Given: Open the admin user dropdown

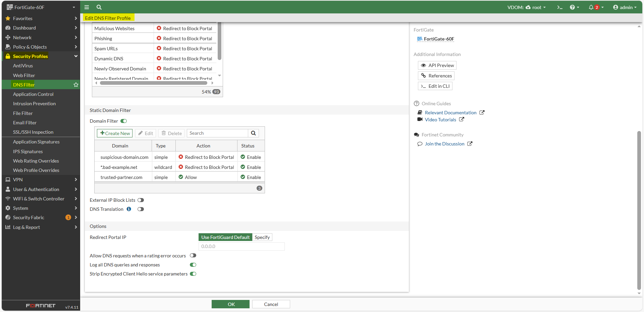Looking at the screenshot, I should 625,7.
